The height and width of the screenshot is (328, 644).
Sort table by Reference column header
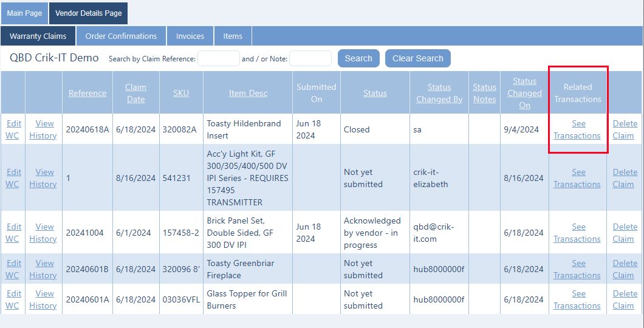[x=87, y=93]
